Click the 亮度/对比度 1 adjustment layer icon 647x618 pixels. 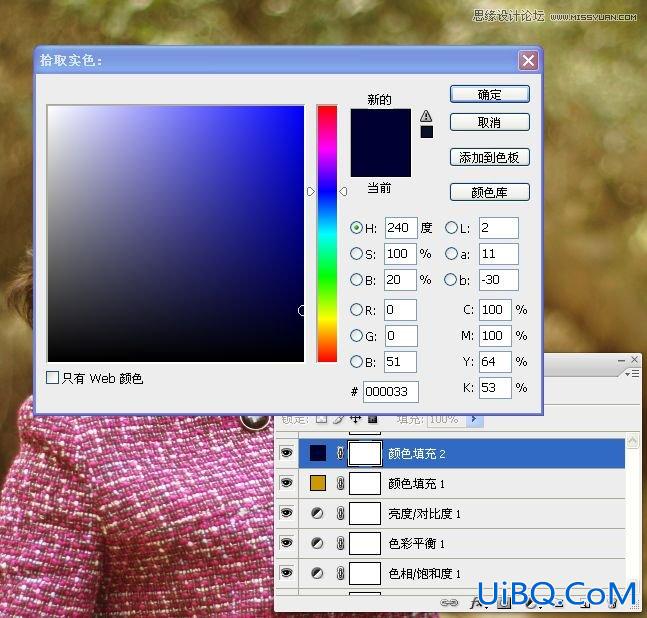point(317,513)
